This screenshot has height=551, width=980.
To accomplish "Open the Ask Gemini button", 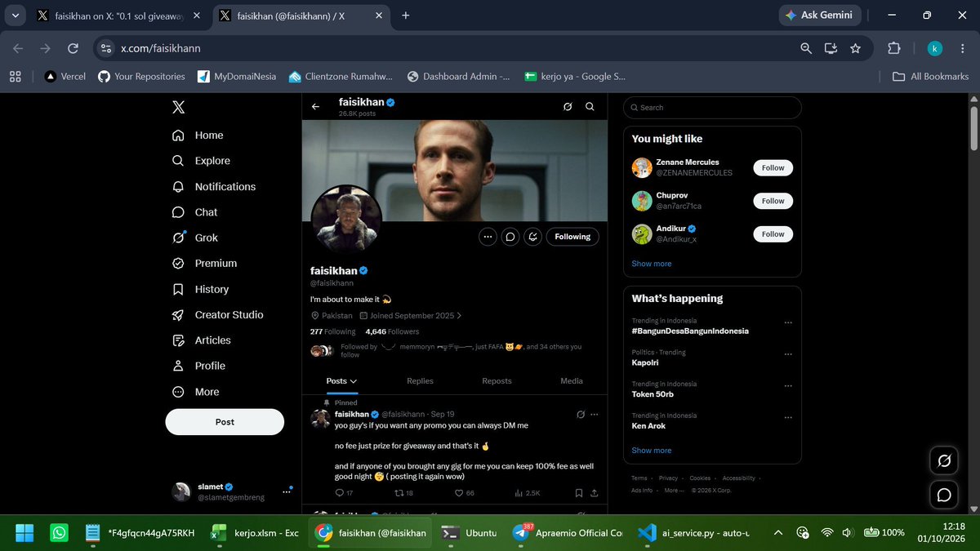I will [x=819, y=15].
